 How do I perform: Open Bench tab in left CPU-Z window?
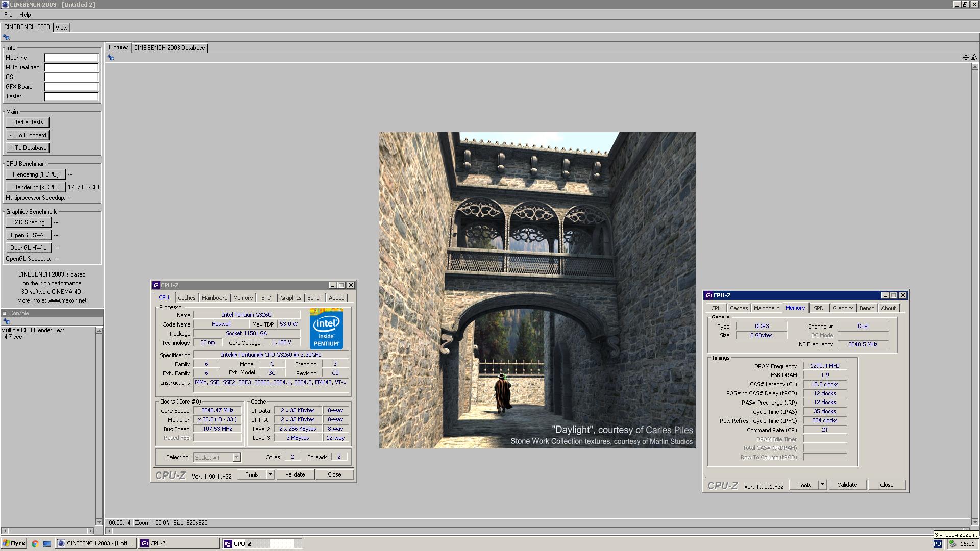315,298
